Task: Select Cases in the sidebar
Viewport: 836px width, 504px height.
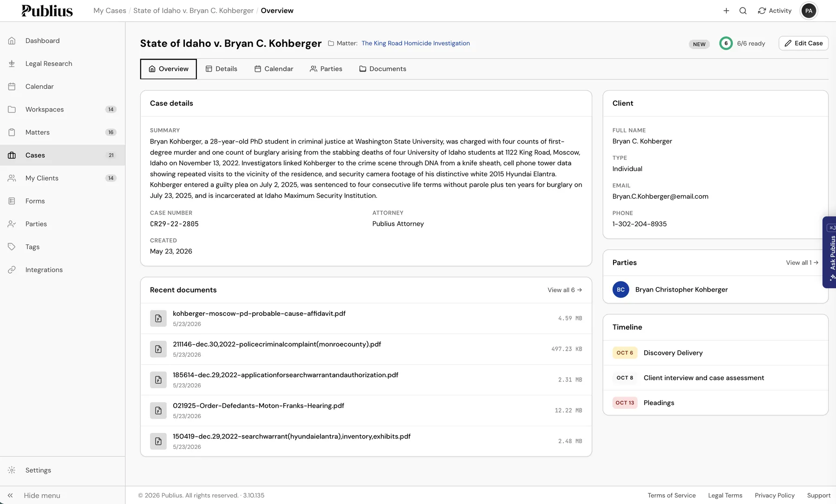Action: point(62,155)
